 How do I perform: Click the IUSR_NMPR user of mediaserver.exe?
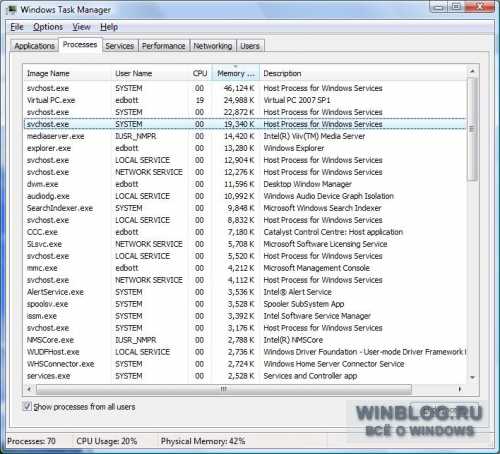pos(136,136)
